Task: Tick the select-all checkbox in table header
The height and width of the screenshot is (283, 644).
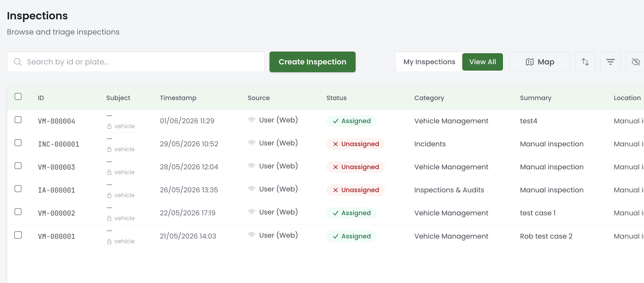Action: pyautogui.click(x=18, y=96)
